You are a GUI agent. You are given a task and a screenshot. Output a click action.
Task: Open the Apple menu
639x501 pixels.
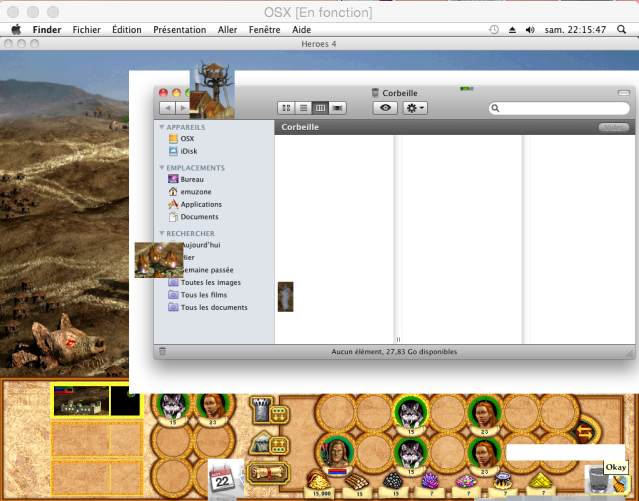click(x=16, y=29)
